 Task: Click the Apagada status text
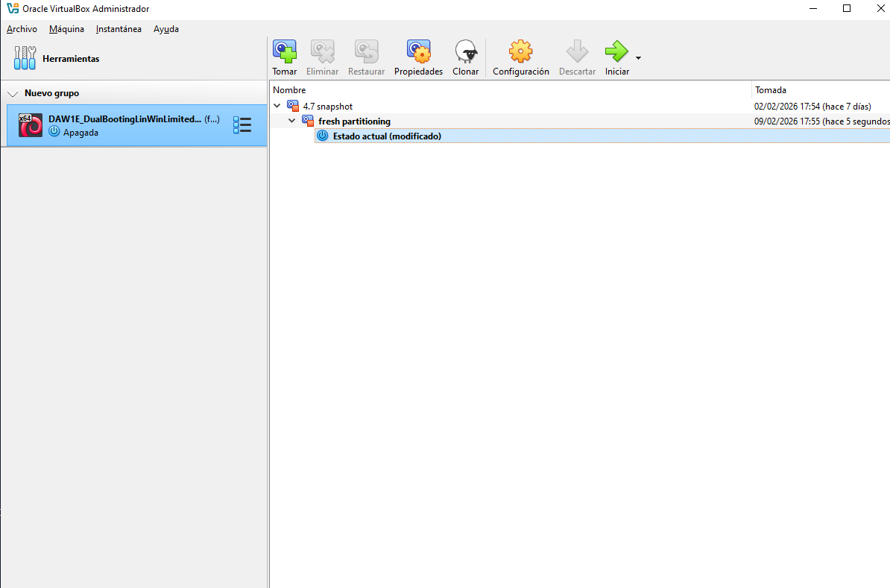tap(81, 132)
